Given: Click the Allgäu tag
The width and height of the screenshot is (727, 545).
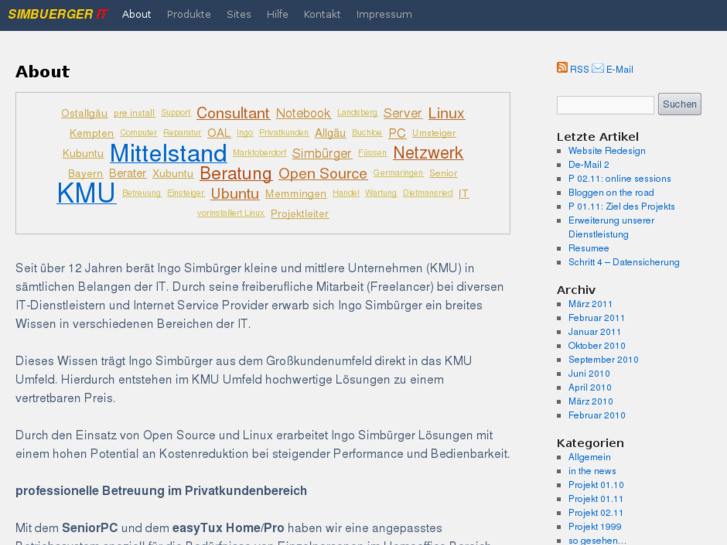Looking at the screenshot, I should (330, 133).
